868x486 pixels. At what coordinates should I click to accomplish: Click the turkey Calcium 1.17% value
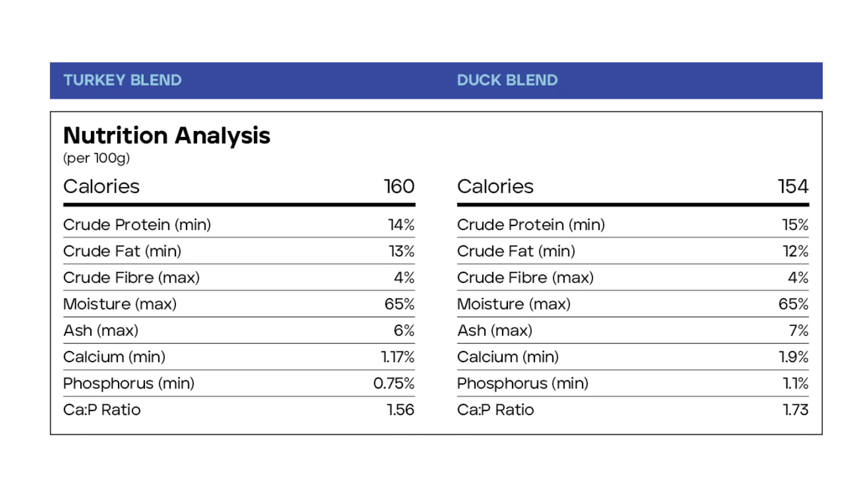(398, 357)
